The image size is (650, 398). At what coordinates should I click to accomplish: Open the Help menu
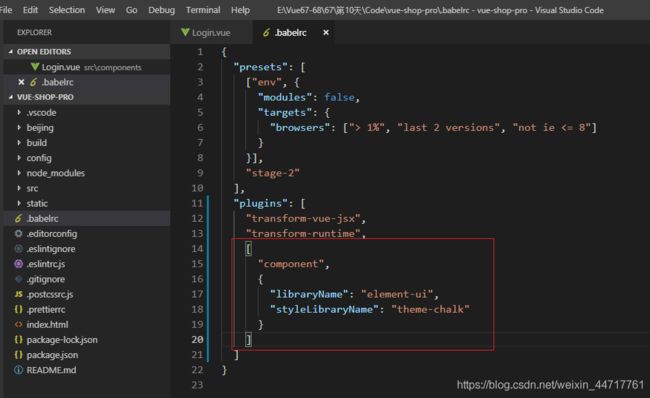click(x=240, y=10)
